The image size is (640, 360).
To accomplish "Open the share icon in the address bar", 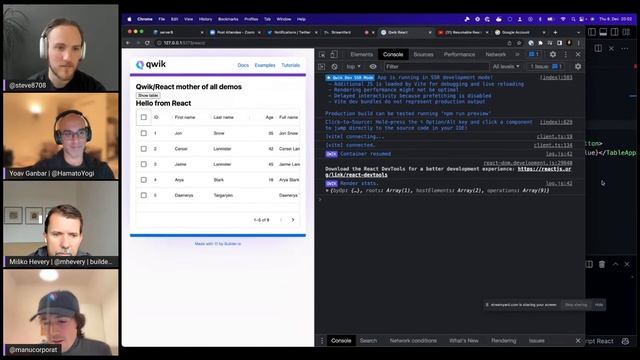I will [x=509, y=43].
